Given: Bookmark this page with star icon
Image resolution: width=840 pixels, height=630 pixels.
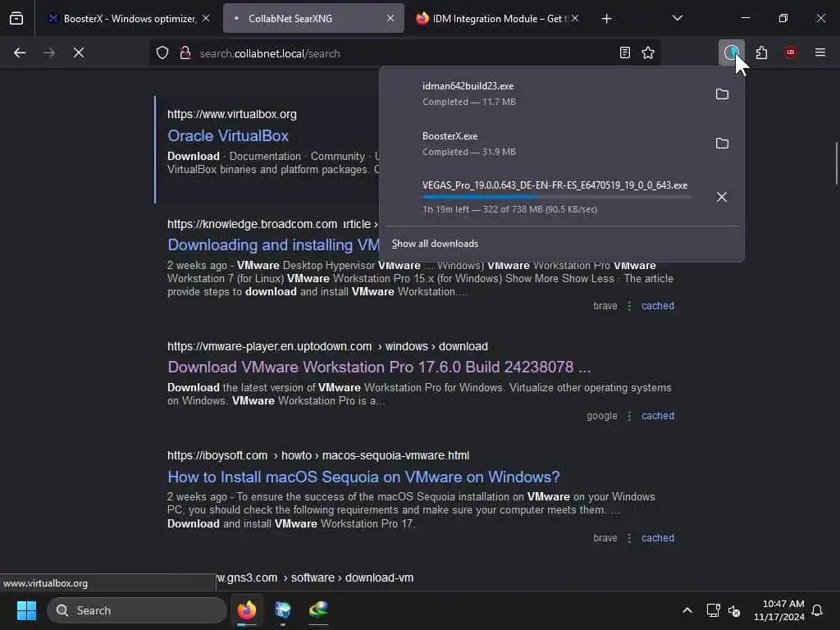Looking at the screenshot, I should coord(648,52).
